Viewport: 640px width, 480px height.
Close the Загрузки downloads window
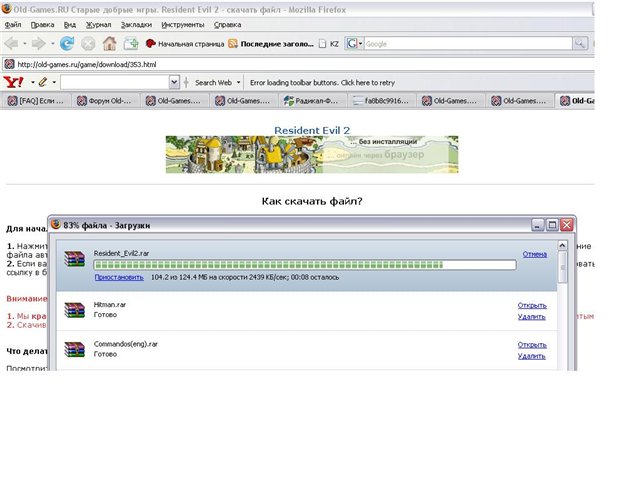(567, 224)
